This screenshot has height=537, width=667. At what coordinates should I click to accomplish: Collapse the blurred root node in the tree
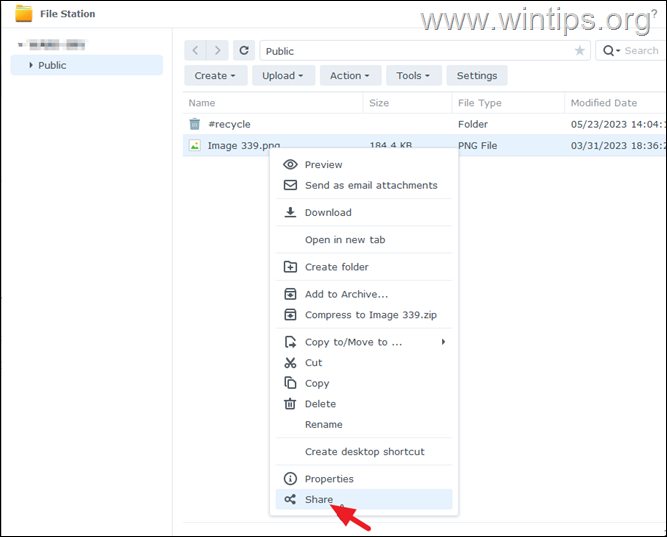tap(20, 45)
